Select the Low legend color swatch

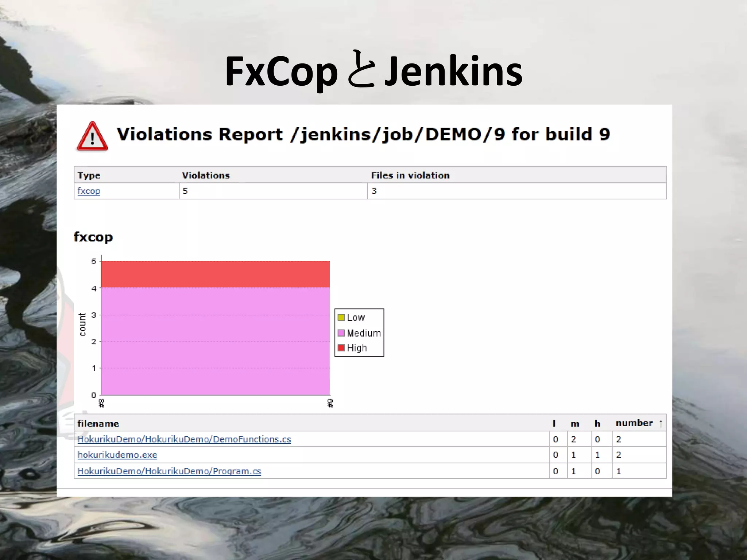tap(341, 317)
